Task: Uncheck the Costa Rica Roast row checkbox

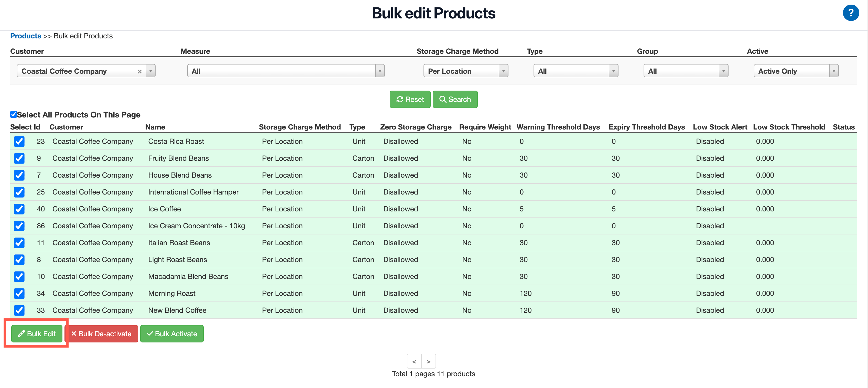Action: [x=19, y=142]
